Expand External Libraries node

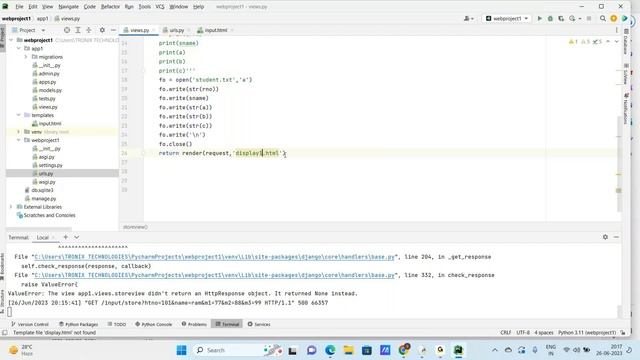click(11, 207)
